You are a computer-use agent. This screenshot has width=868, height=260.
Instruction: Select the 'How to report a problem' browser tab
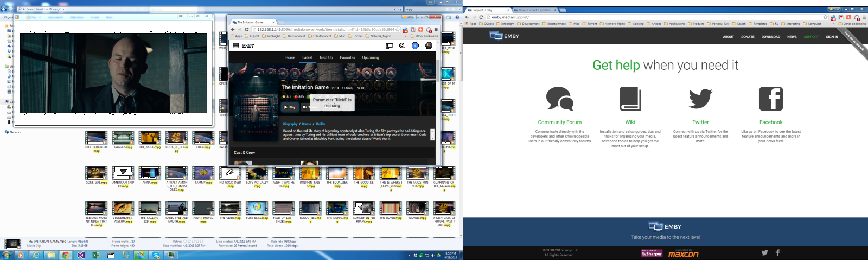[x=535, y=10]
